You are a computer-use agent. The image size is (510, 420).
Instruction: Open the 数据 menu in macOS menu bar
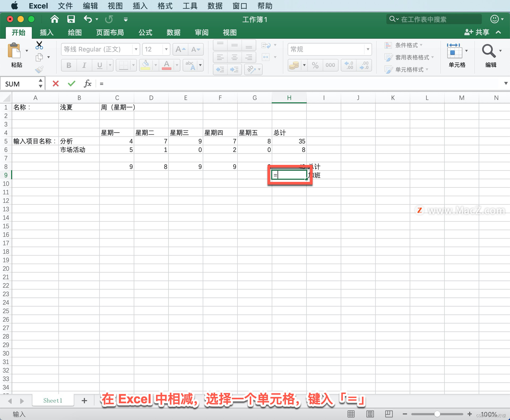click(215, 6)
